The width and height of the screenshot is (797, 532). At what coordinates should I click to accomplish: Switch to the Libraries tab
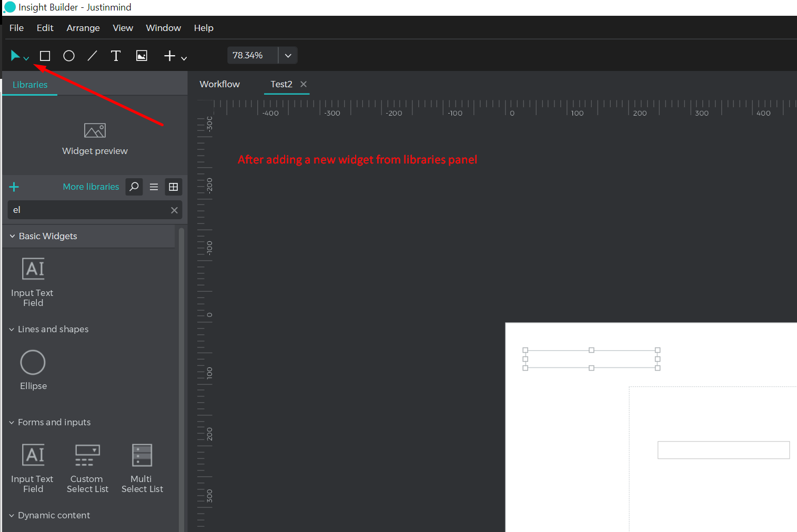[x=30, y=85]
